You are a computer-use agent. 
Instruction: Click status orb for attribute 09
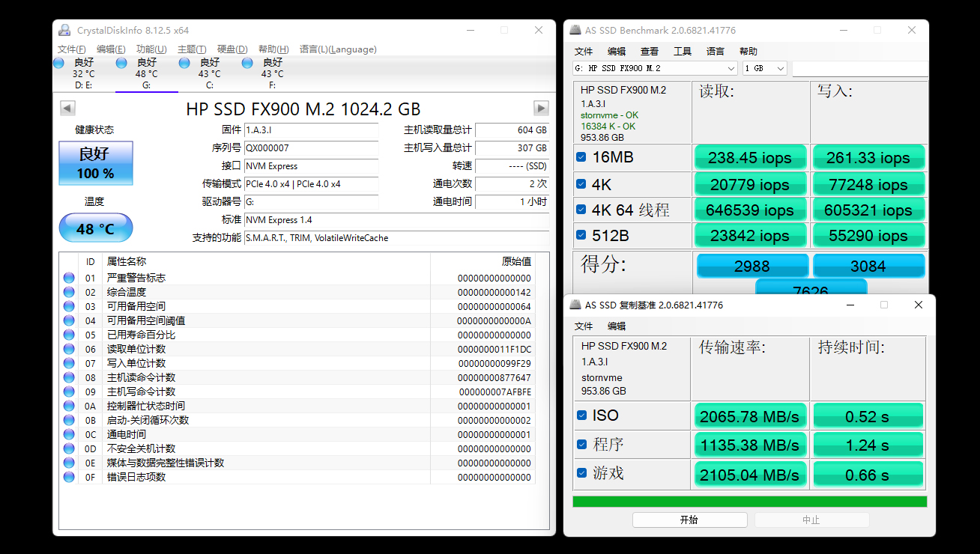click(x=69, y=392)
